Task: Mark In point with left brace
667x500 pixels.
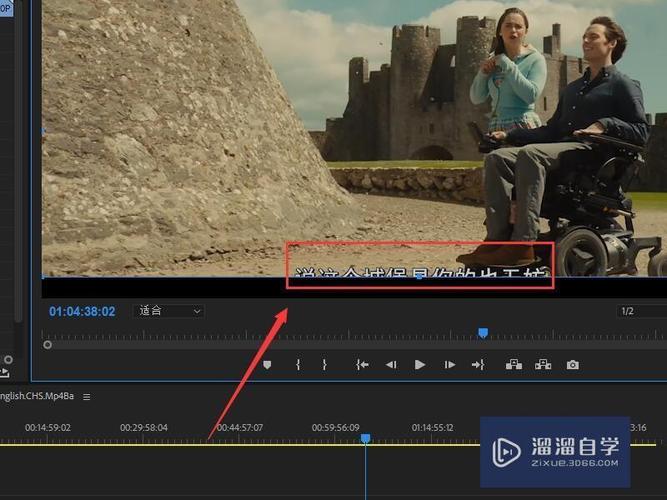Action: point(298,365)
